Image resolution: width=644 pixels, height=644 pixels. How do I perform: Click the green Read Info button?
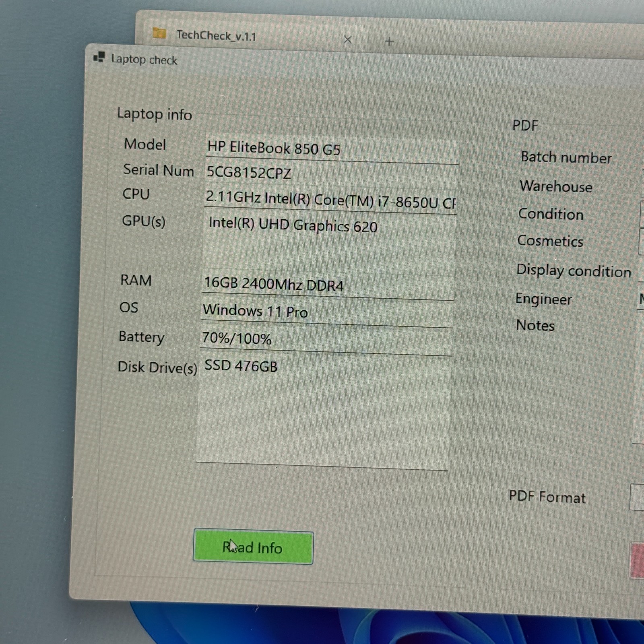pyautogui.click(x=253, y=547)
